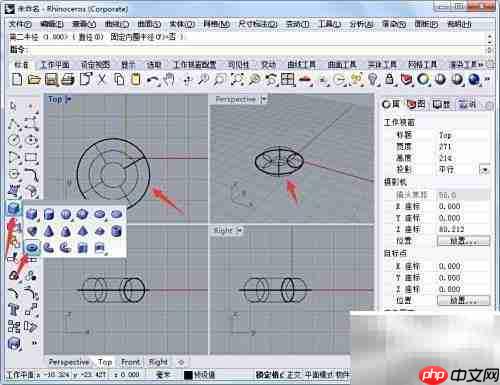Viewport: 500px width, 385px height.
Task: Expand the left sidebar overflow chevrons
Action: tap(34, 343)
